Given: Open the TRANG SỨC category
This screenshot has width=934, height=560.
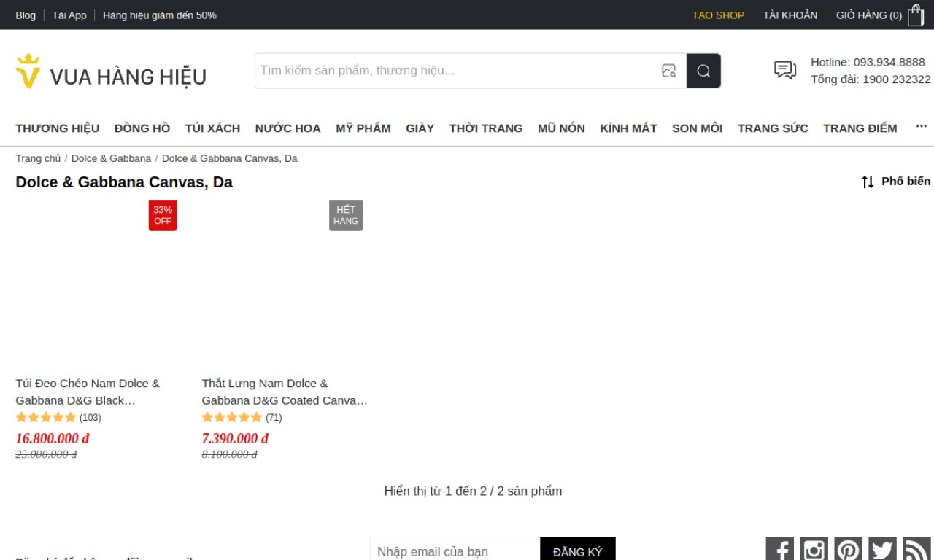Looking at the screenshot, I should [773, 128].
